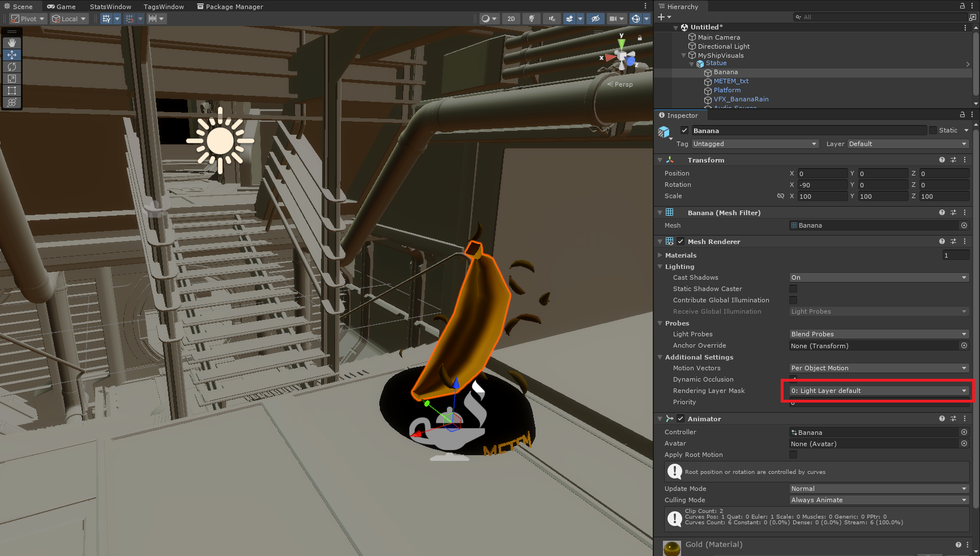Screen dimensions: 980x556
Task: Enable the Static checkbox
Action: point(933,130)
